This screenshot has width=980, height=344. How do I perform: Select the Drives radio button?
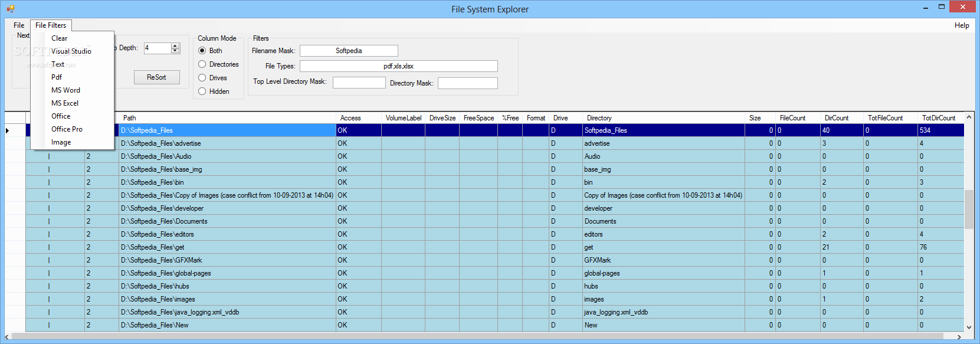pyautogui.click(x=202, y=78)
